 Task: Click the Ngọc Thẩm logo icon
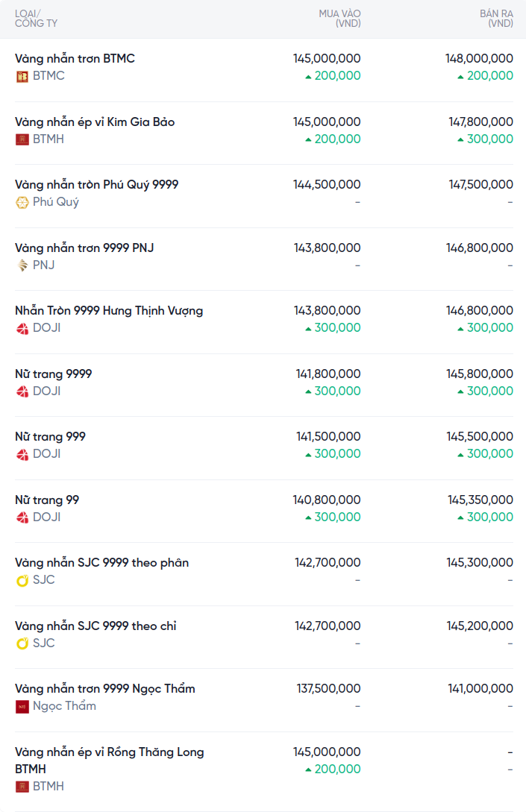click(22, 706)
